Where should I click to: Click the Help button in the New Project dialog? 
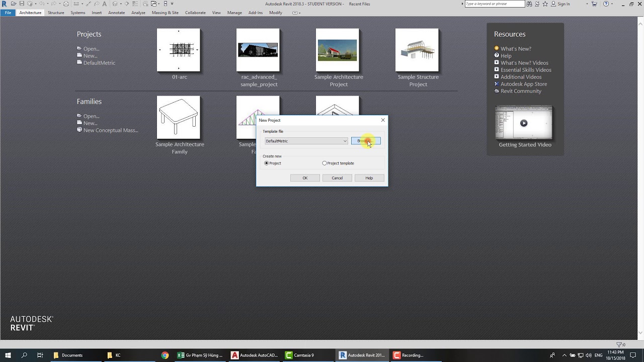pos(369,178)
